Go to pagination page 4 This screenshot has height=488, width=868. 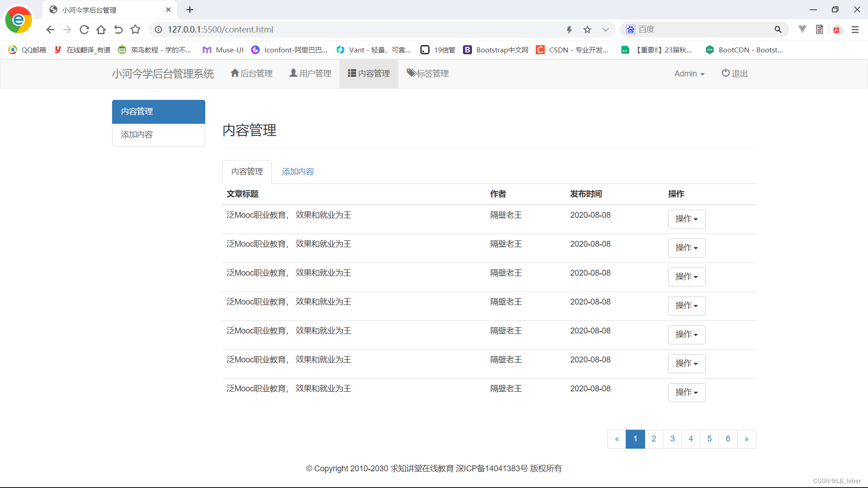(x=691, y=439)
